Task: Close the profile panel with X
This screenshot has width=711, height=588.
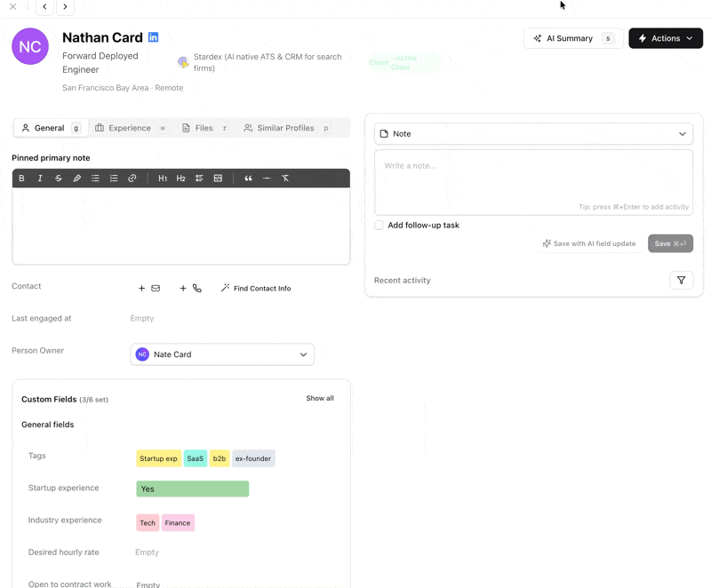Action: pyautogui.click(x=13, y=7)
